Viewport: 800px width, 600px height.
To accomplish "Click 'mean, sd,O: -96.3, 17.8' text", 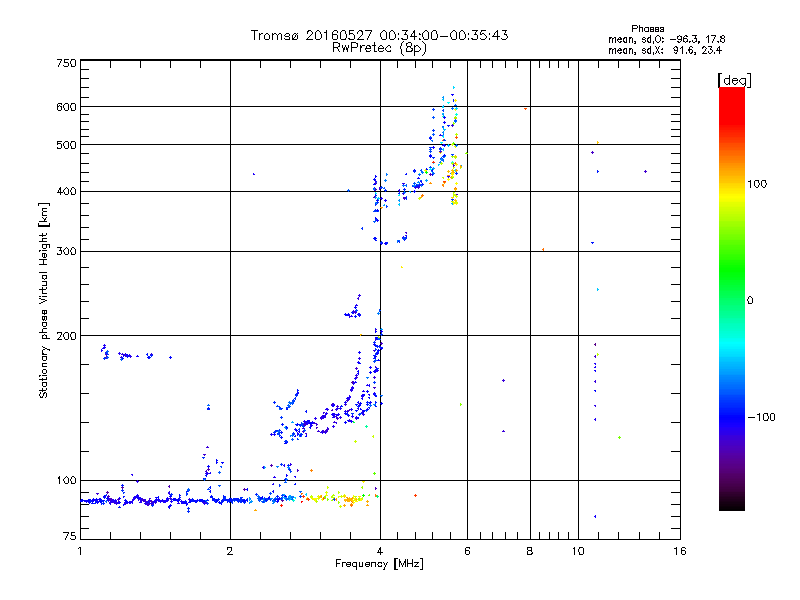I will (x=666, y=39).
